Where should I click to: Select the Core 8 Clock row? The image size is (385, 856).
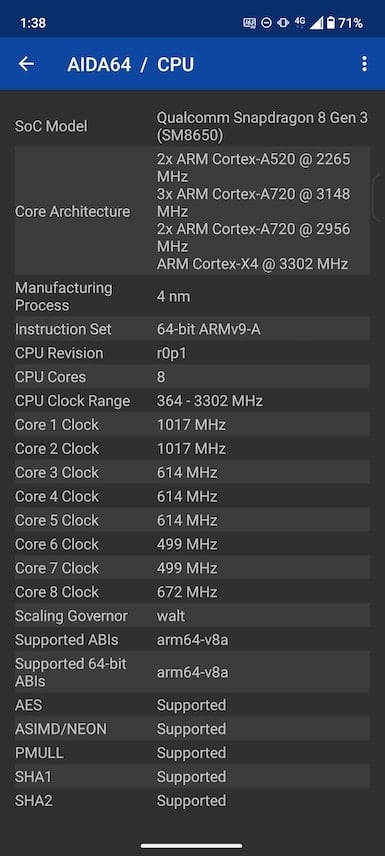tap(192, 592)
